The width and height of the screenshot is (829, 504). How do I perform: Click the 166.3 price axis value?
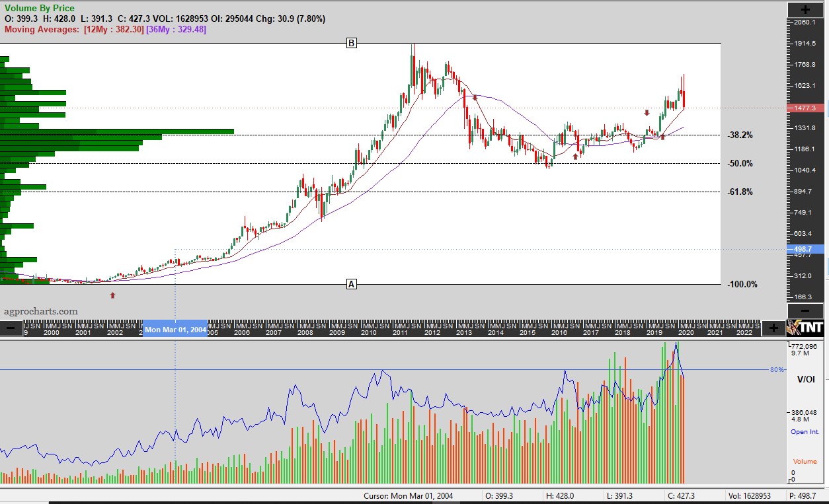pyautogui.click(x=805, y=297)
